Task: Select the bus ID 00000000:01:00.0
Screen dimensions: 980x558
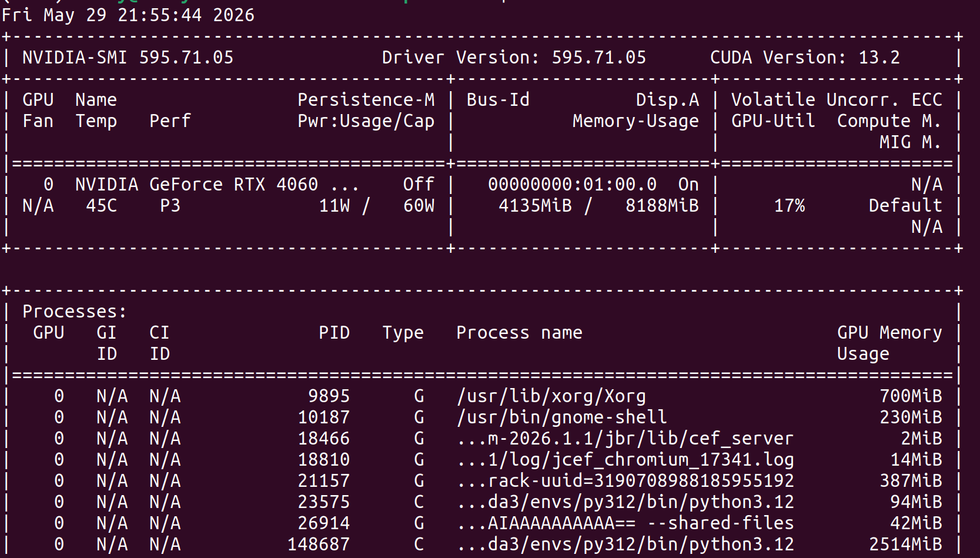Action: [x=572, y=185]
